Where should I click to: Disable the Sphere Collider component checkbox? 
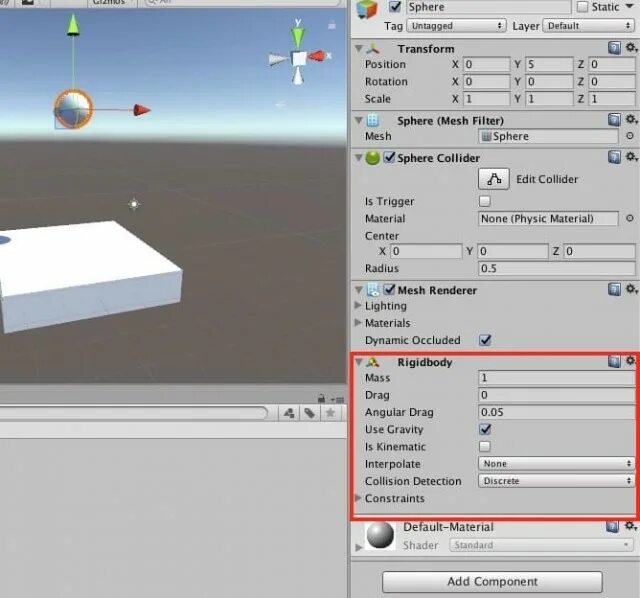click(389, 158)
